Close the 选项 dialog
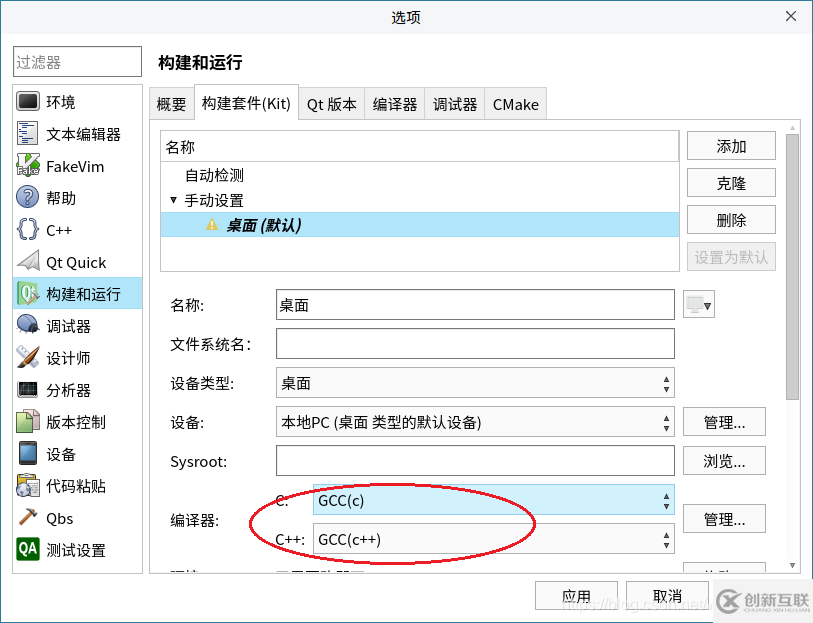The height and width of the screenshot is (623, 813). (790, 17)
